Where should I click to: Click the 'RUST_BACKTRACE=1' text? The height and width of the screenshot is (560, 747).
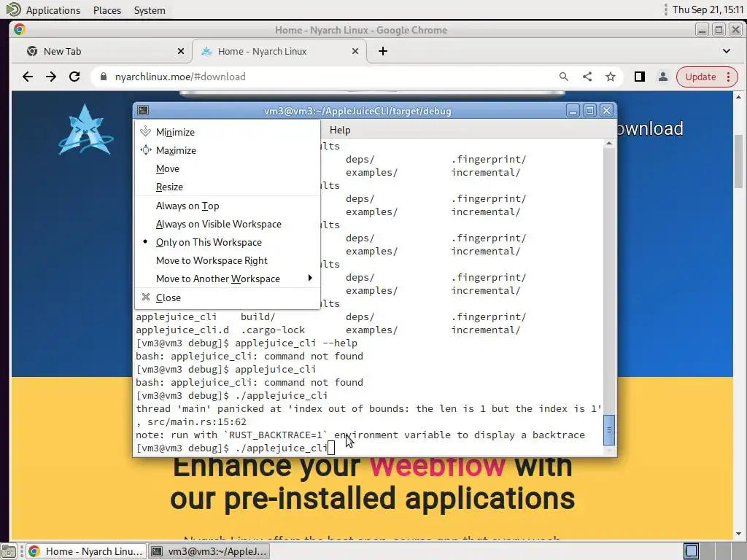275,435
